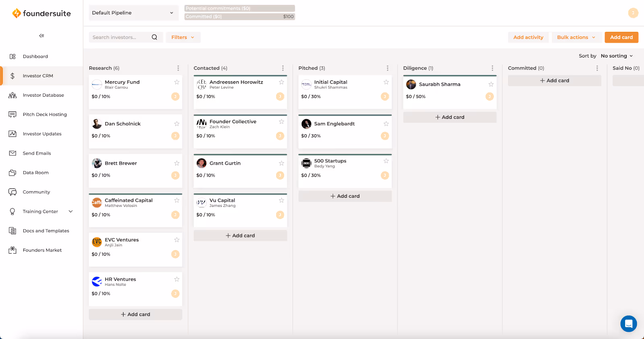This screenshot has height=339, width=644.
Task: Click the owner avatar on Grant Gurtin card
Action: 280,175
